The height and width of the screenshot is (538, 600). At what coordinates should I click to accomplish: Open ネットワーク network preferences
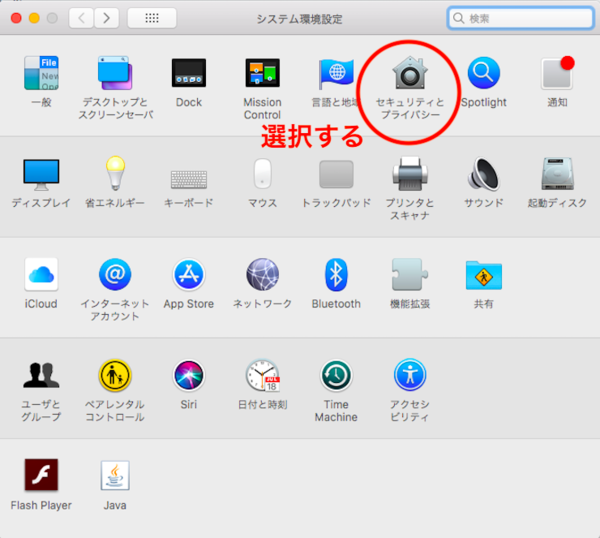[262, 274]
